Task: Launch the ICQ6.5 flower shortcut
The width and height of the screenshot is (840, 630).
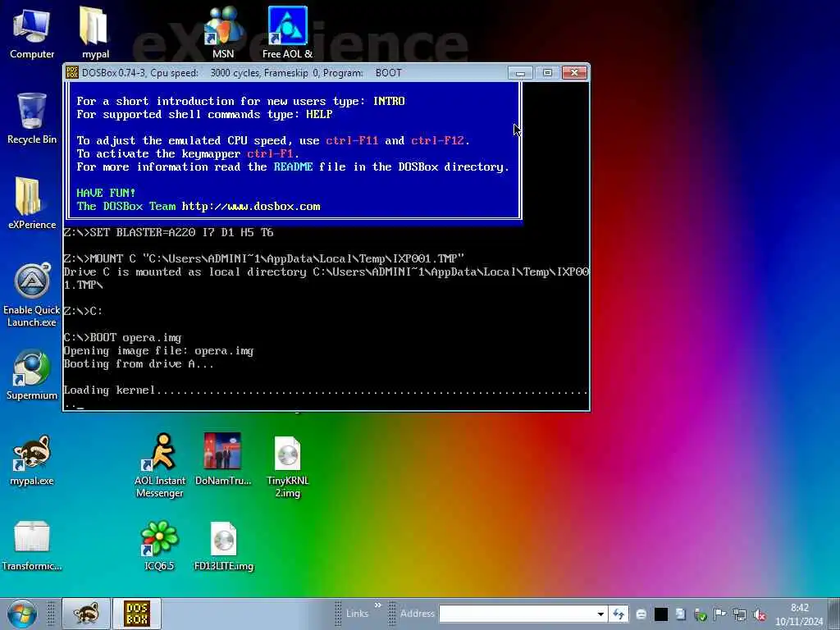Action: [x=159, y=546]
